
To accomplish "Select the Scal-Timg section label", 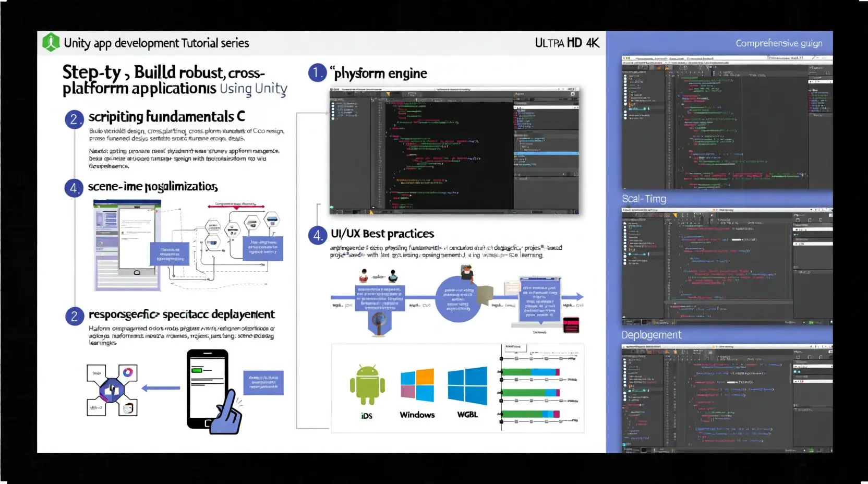I will (x=644, y=199).
